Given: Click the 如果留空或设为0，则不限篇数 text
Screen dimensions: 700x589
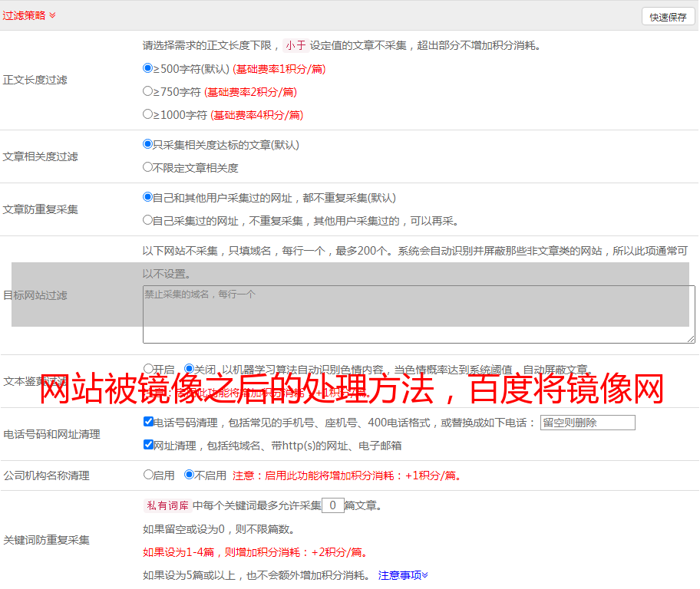Looking at the screenshot, I should pos(219,529).
